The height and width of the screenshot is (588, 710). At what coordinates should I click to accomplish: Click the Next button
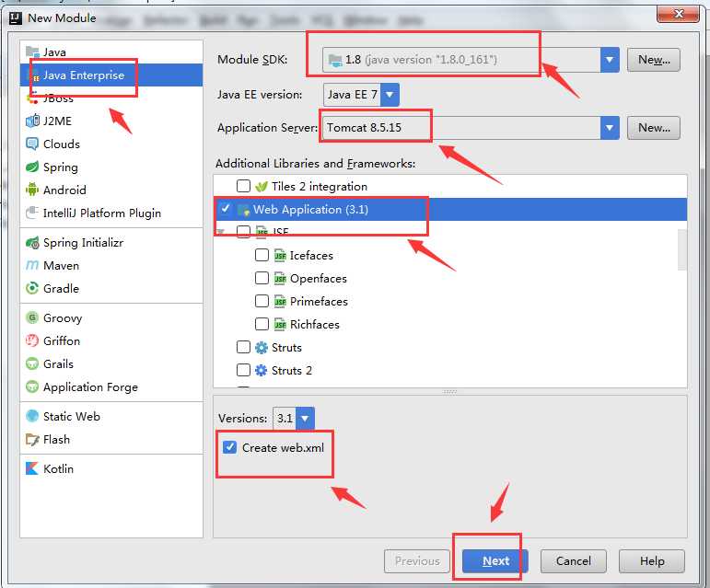pyautogui.click(x=495, y=561)
